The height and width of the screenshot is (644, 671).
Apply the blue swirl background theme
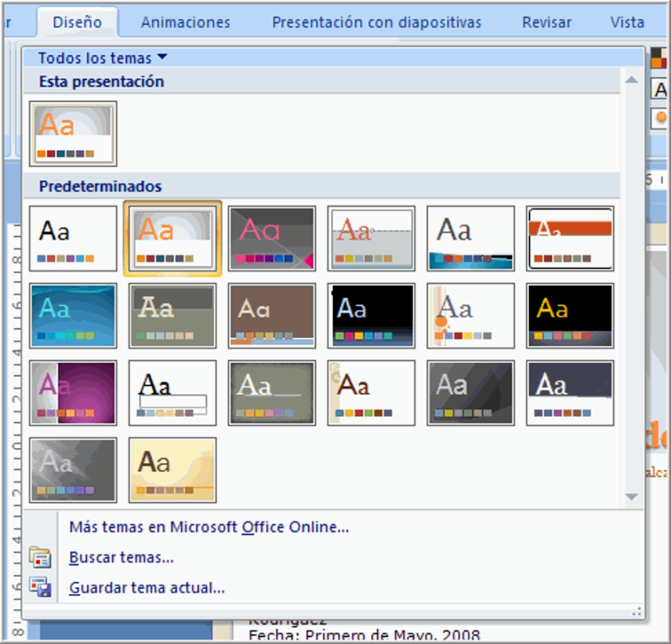click(73, 316)
